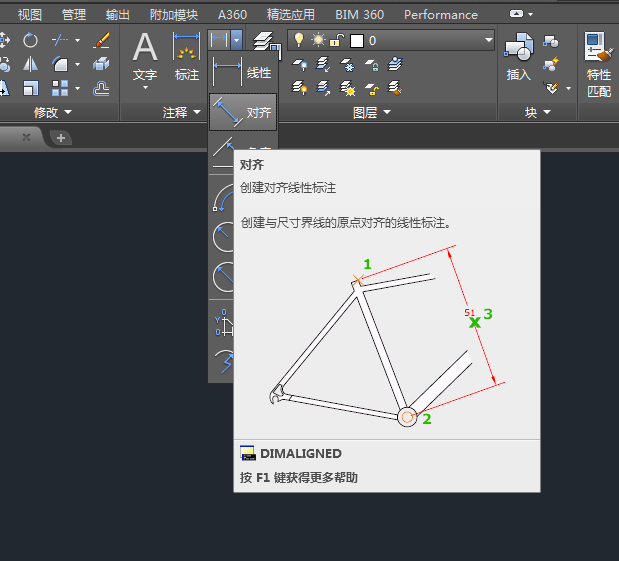Open the layer name dropdown list
619x561 pixels.
click(x=488, y=40)
